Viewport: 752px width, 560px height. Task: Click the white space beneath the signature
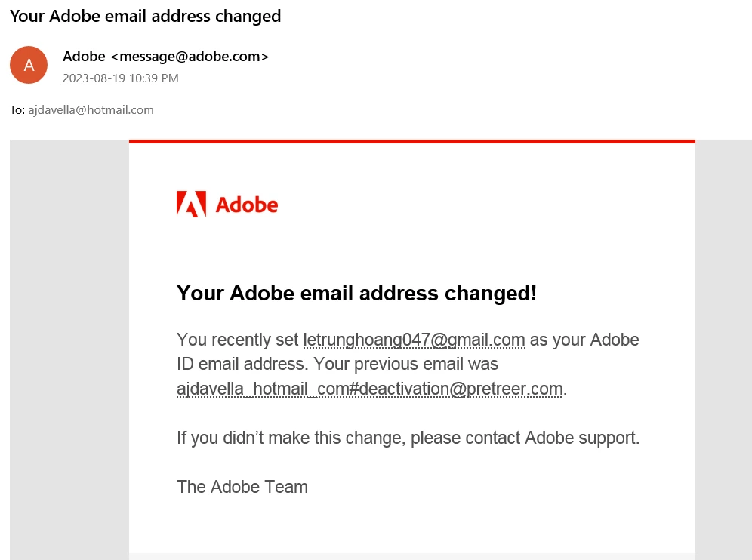[412, 525]
